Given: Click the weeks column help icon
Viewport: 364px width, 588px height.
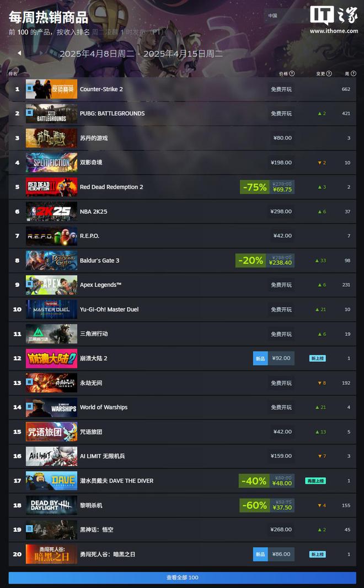Looking at the screenshot, I should (353, 73).
